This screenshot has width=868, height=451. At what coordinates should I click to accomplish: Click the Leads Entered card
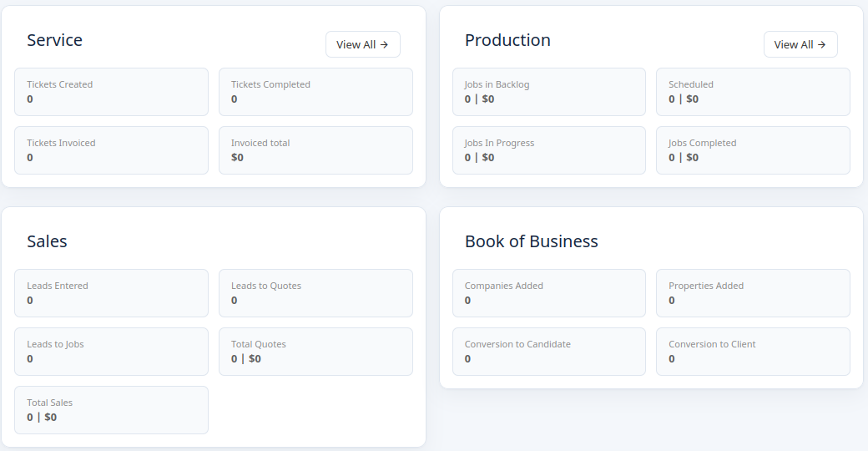(111, 293)
